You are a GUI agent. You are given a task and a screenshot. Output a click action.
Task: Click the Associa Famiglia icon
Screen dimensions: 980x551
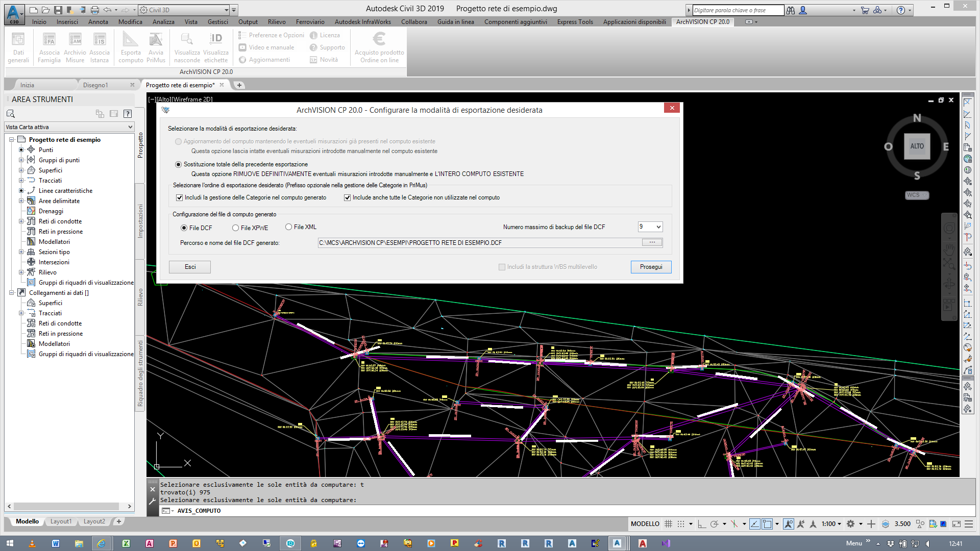pyautogui.click(x=49, y=40)
